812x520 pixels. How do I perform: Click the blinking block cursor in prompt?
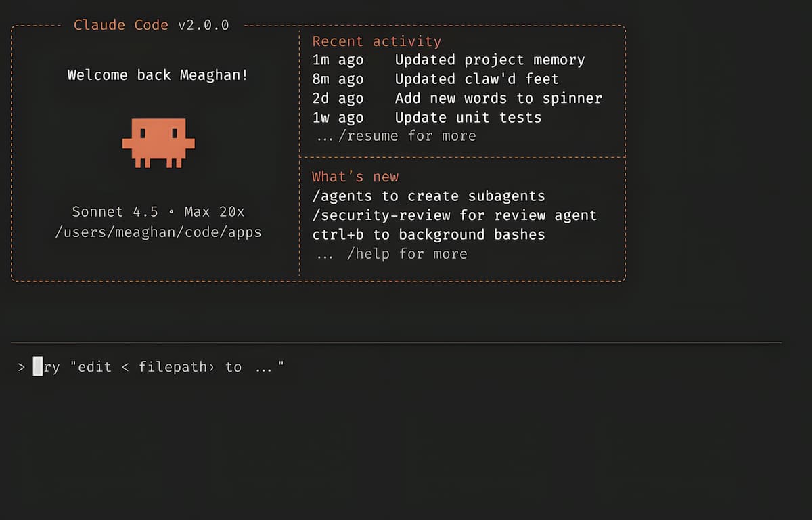(x=38, y=367)
